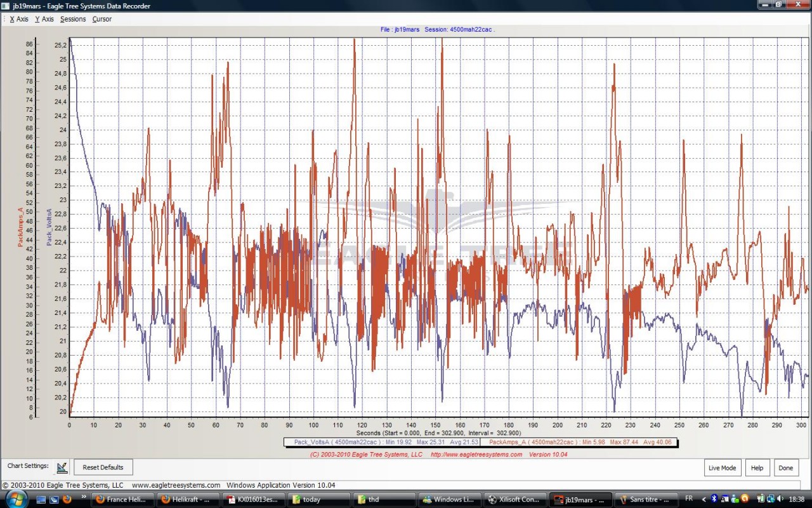Switch to the Xilisoft Converter taskbar item
812x508 pixels.
click(514, 500)
